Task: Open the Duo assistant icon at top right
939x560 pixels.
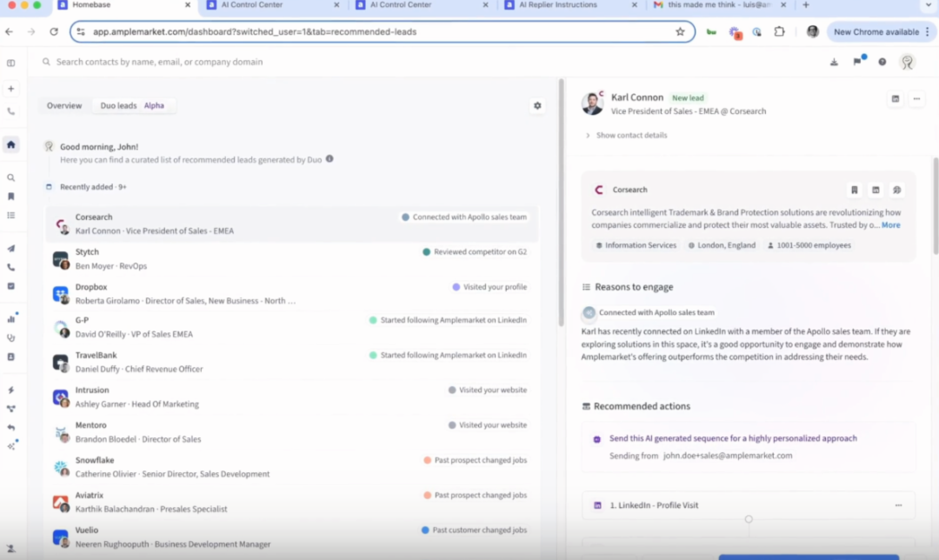Action: (x=907, y=62)
